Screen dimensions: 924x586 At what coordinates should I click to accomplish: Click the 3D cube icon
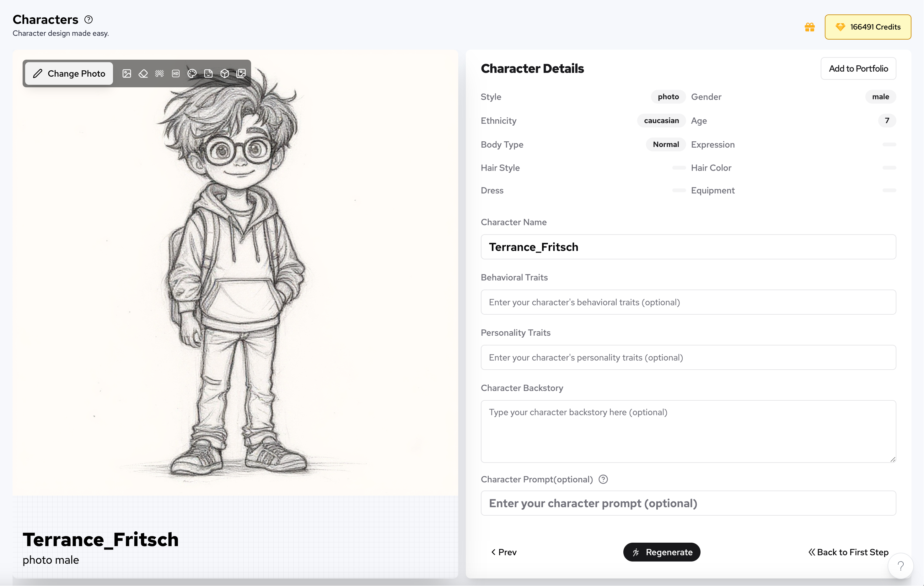(x=225, y=73)
